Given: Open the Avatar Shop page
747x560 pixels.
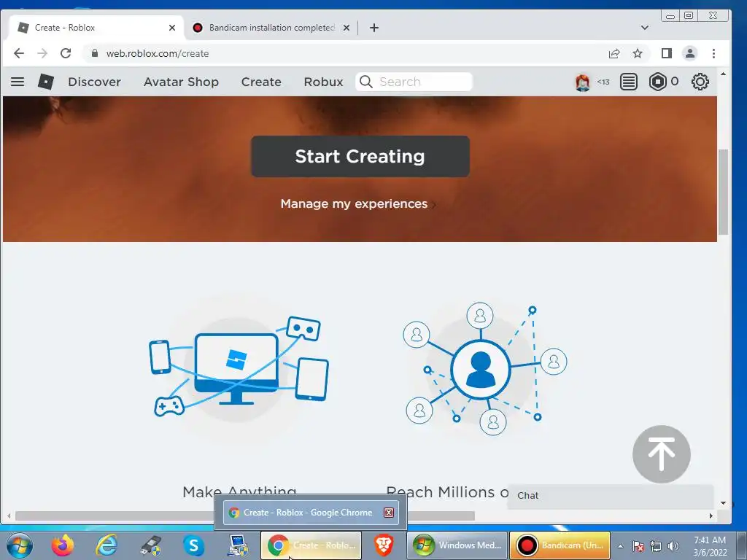Looking at the screenshot, I should [181, 82].
